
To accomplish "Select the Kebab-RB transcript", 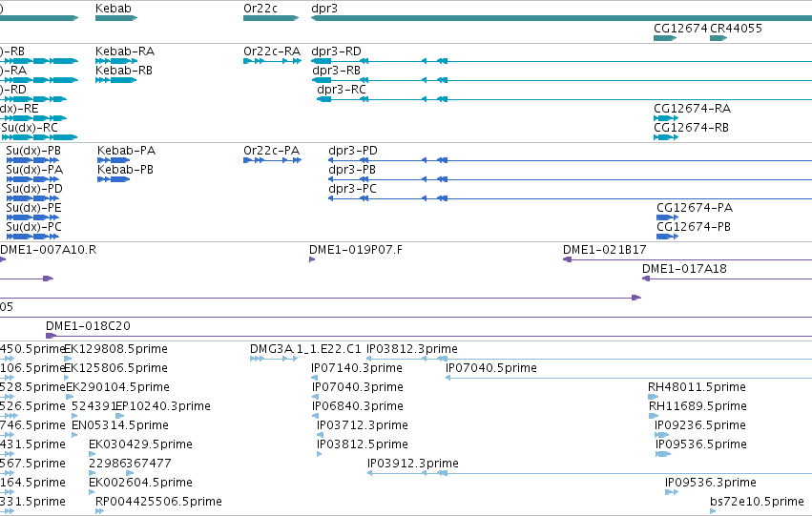I will coord(116,80).
